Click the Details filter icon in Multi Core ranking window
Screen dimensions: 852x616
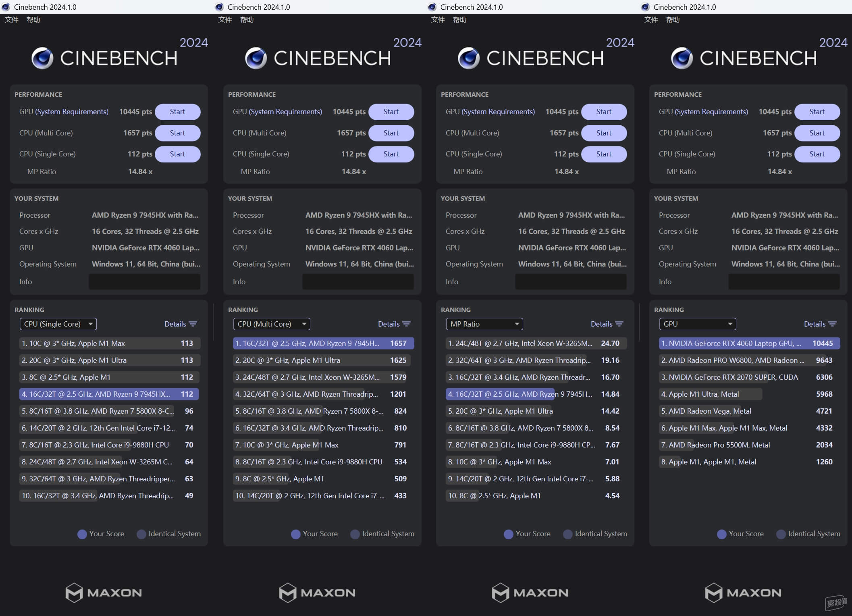[407, 324]
